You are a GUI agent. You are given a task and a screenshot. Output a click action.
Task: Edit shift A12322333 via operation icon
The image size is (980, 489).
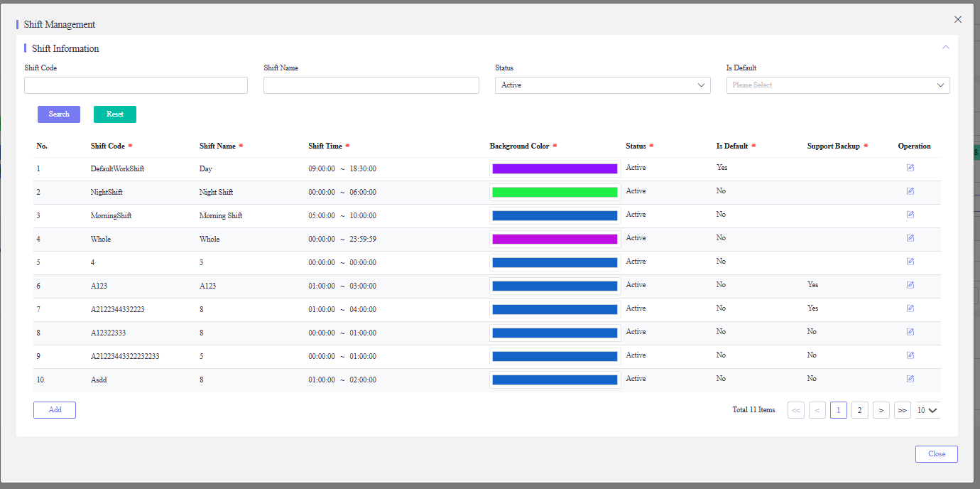(910, 332)
